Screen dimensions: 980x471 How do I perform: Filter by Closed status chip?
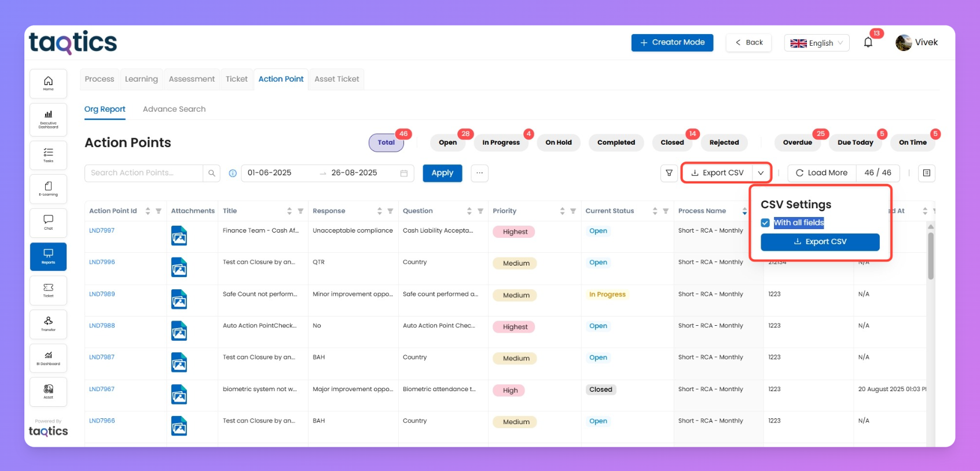[x=673, y=142]
